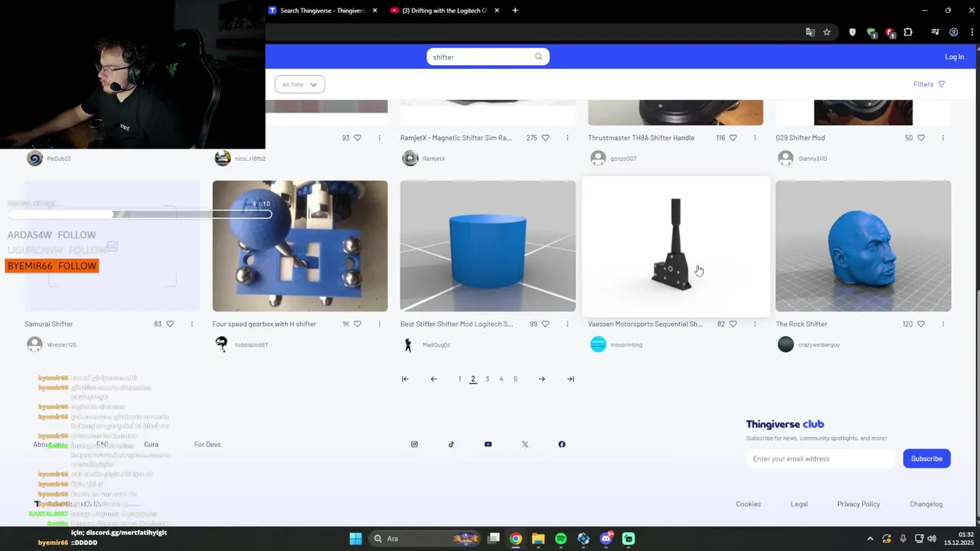Open the Legal footer link
Image resolution: width=980 pixels, height=551 pixels.
799,504
